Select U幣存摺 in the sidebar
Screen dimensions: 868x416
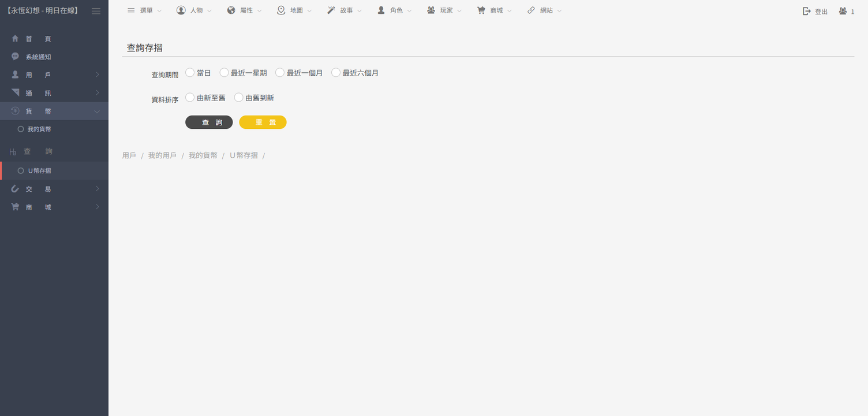point(39,171)
